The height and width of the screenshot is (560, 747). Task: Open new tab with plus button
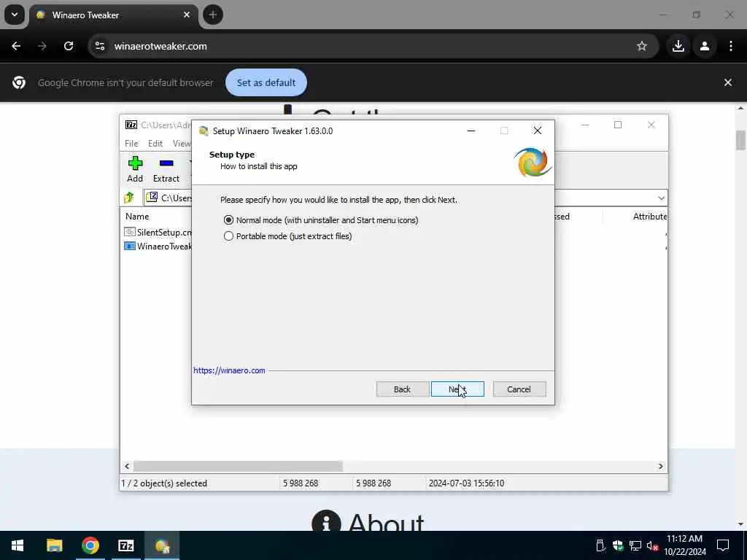pyautogui.click(x=213, y=15)
